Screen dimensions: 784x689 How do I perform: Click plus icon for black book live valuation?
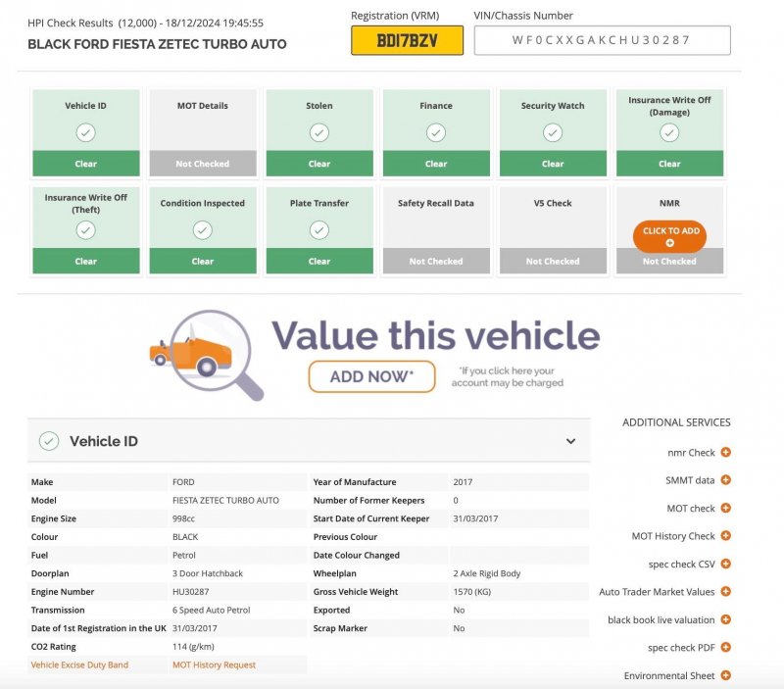(725, 619)
